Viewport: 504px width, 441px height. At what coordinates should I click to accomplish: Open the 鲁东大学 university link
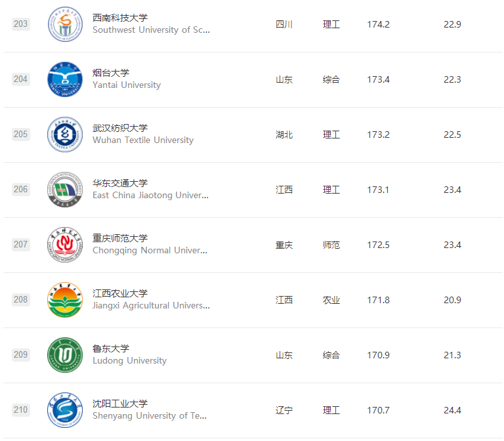[111, 348]
